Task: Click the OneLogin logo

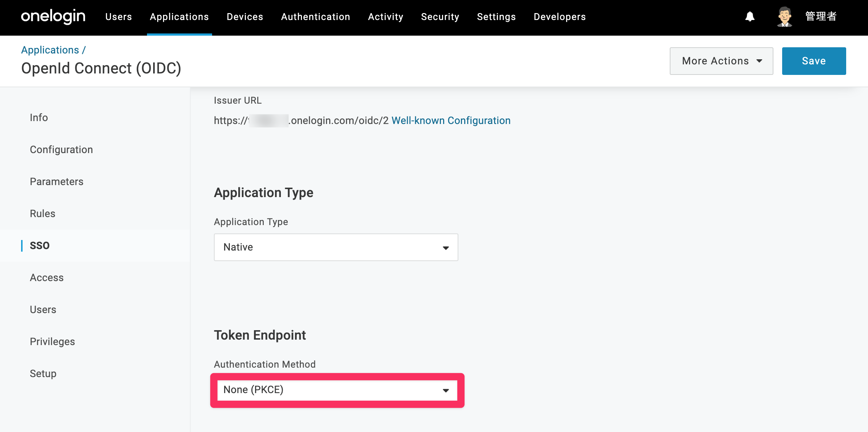Action: [x=53, y=17]
